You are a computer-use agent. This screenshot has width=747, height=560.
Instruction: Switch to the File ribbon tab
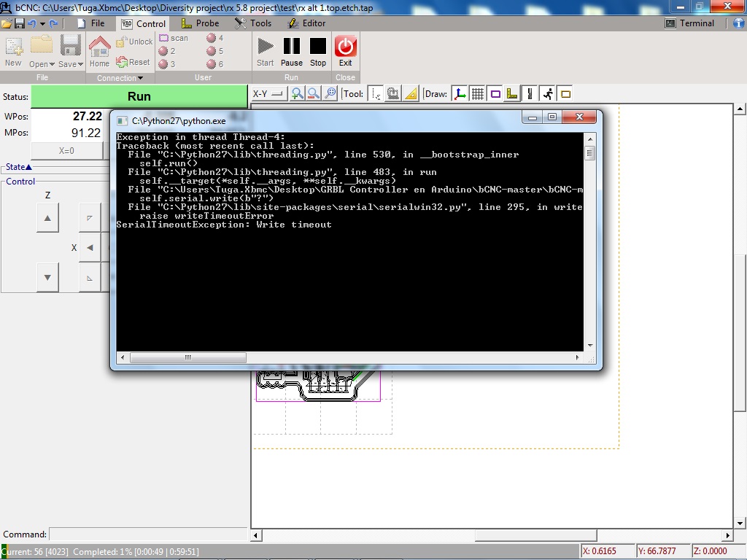tap(91, 23)
